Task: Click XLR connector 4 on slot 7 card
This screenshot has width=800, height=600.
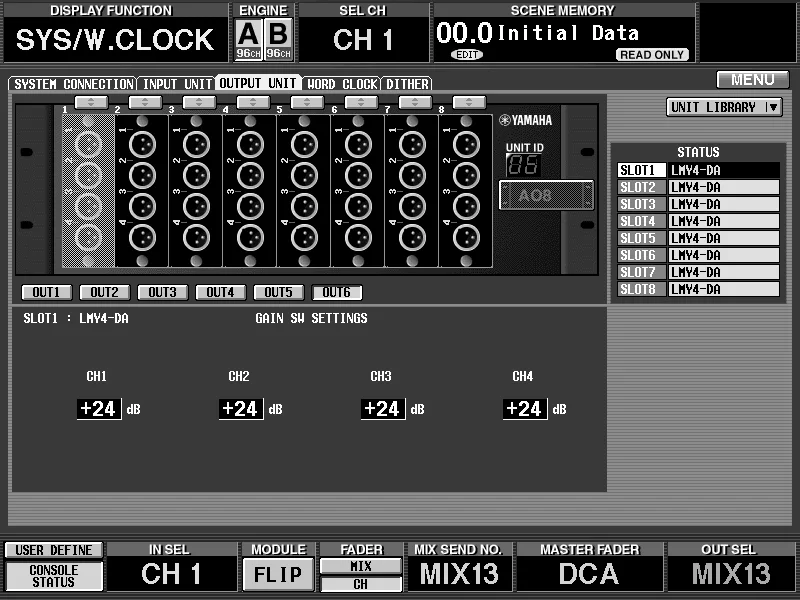Action: tap(412, 238)
